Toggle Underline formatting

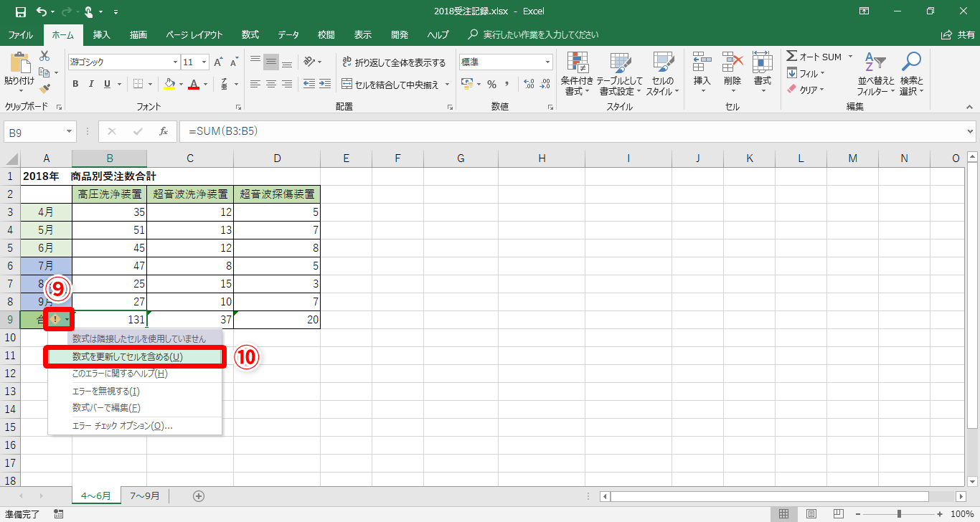(x=108, y=84)
